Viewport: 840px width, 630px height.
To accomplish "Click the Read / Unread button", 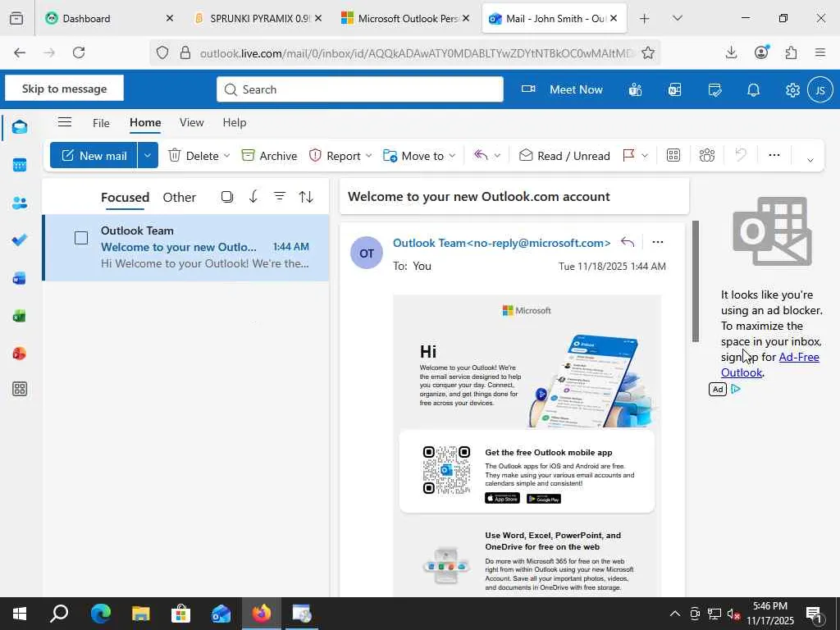I will point(564,156).
